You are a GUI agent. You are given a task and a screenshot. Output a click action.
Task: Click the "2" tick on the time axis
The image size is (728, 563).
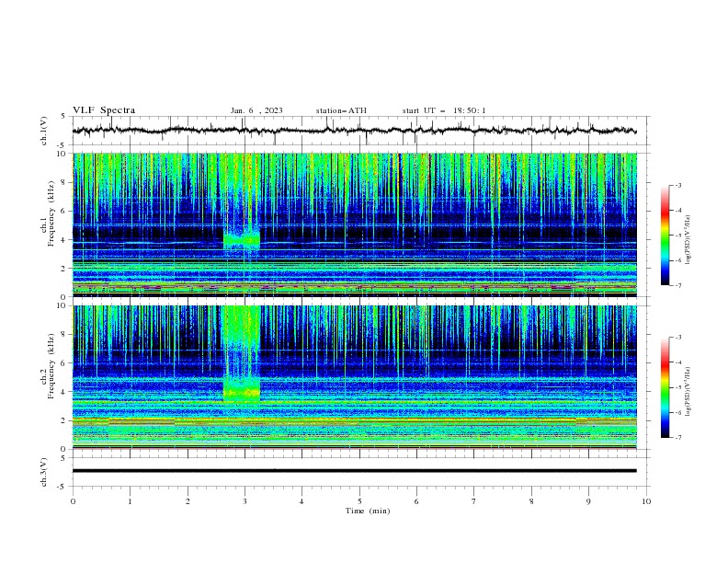(x=188, y=501)
